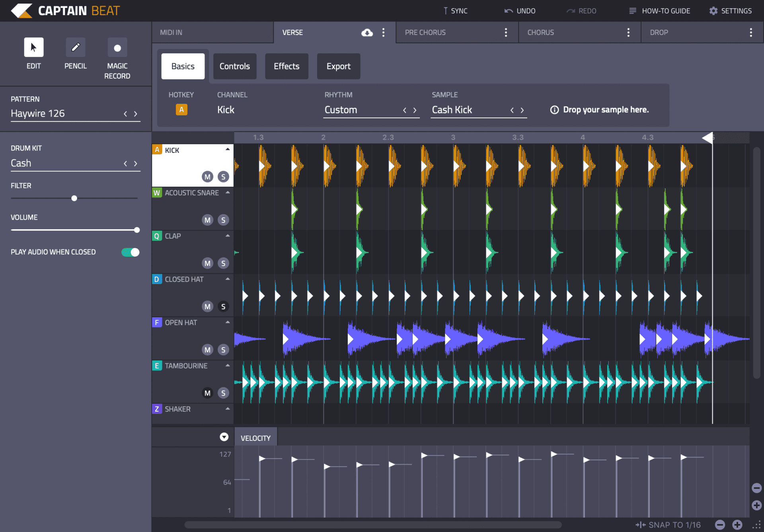Click the Undo icon
The width and height of the screenshot is (764, 532).
pos(508,11)
